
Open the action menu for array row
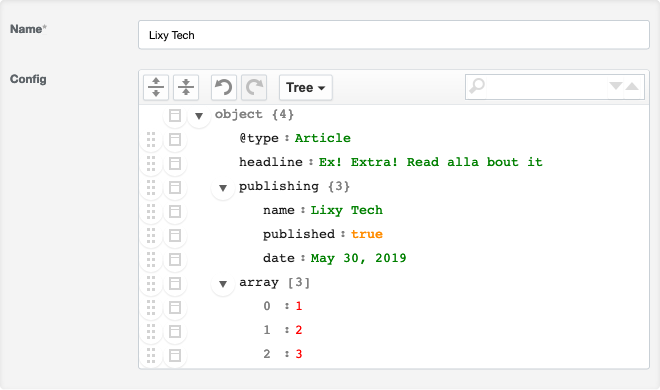(x=175, y=283)
